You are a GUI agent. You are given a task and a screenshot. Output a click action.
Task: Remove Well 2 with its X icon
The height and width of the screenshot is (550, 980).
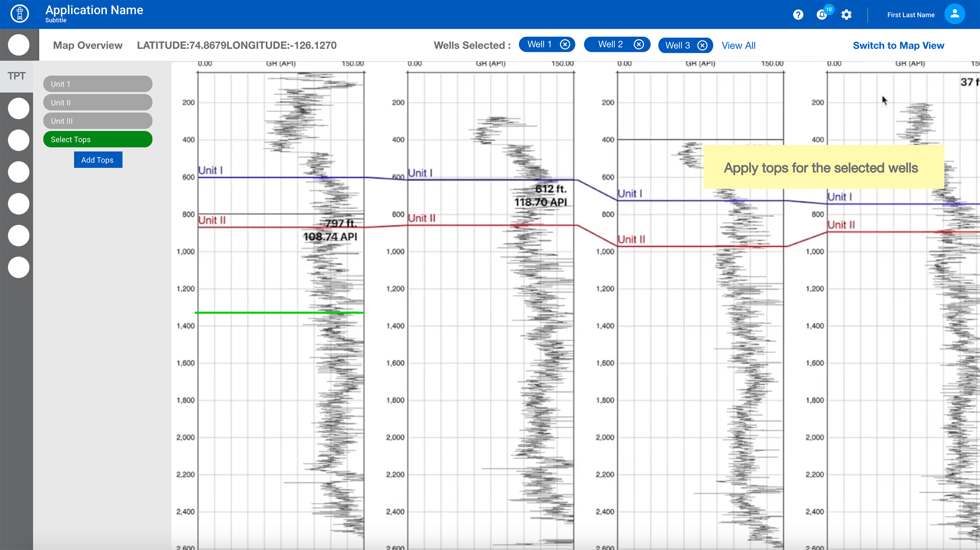coord(639,45)
